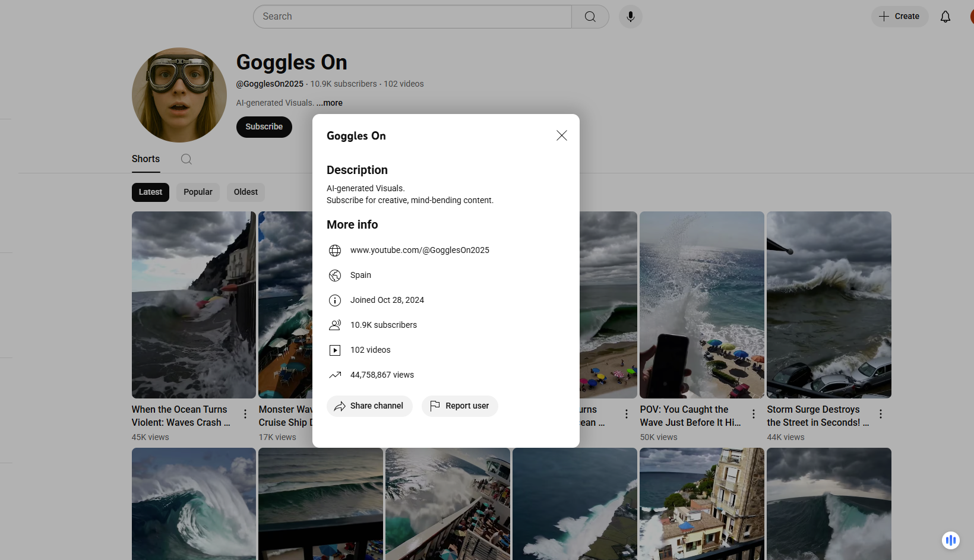Click the '17K views' count
974x560 pixels.
[x=277, y=438]
